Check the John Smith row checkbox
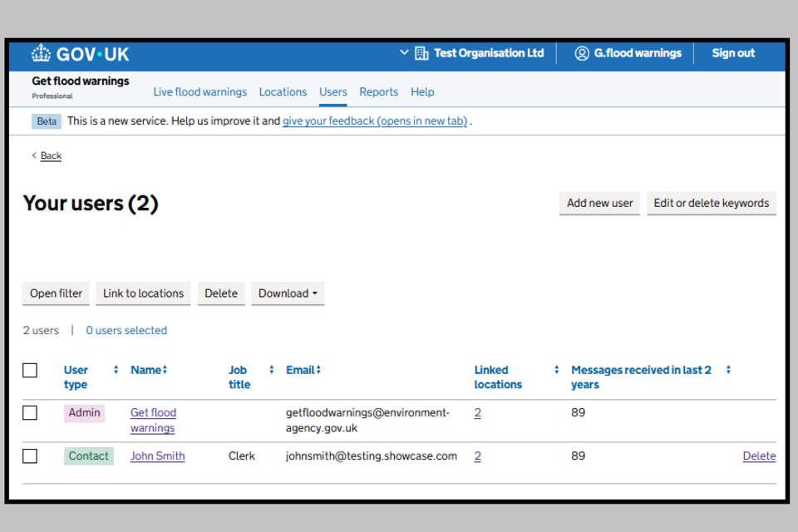Viewport: 798px width, 532px height. tap(30, 456)
